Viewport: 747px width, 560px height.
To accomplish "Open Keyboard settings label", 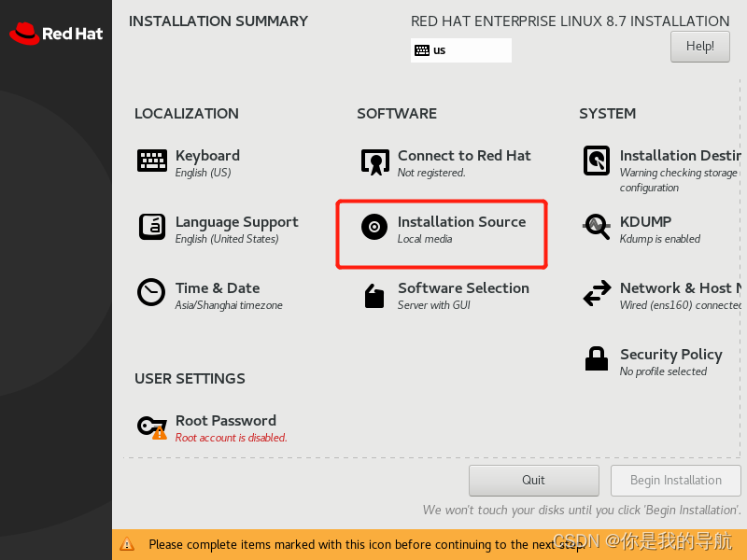I will pyautogui.click(x=207, y=156).
